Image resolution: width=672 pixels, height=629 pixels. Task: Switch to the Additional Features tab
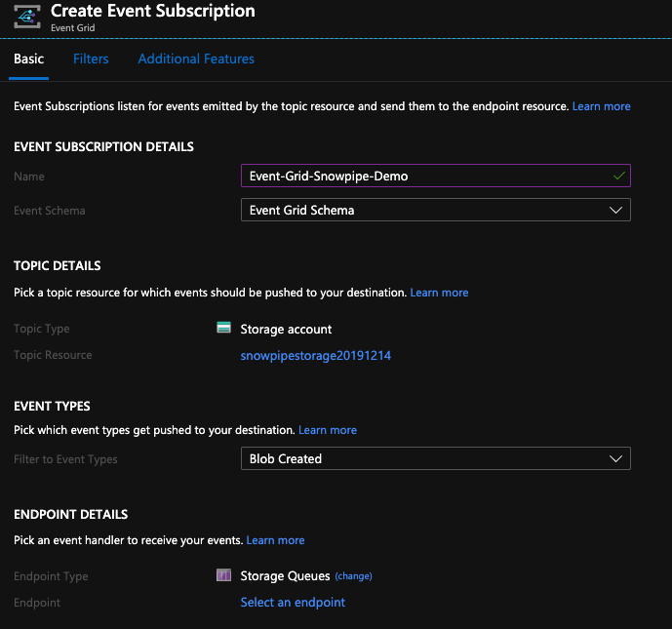(196, 59)
